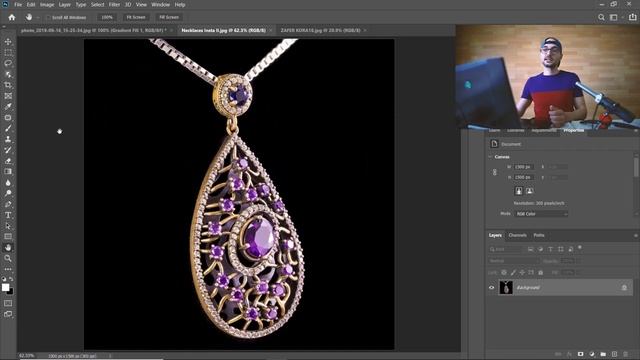Click the 100% zoom button
640x360 pixels.
107,17
